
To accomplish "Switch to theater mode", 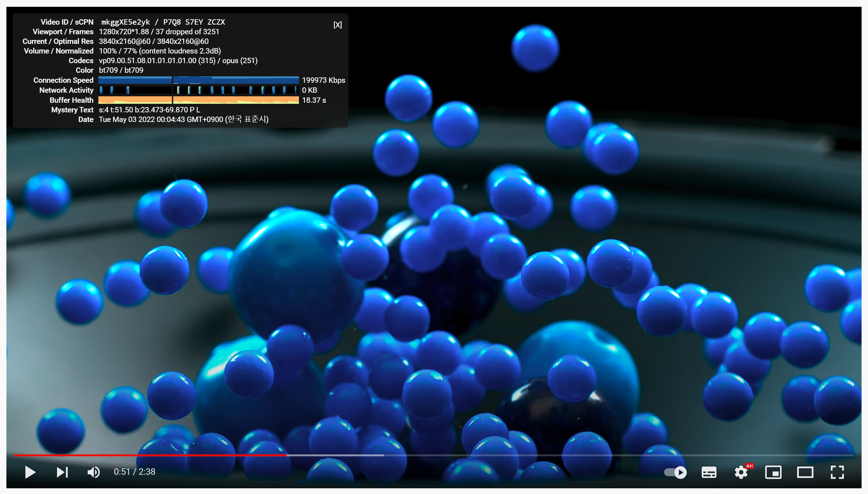I will click(x=805, y=472).
